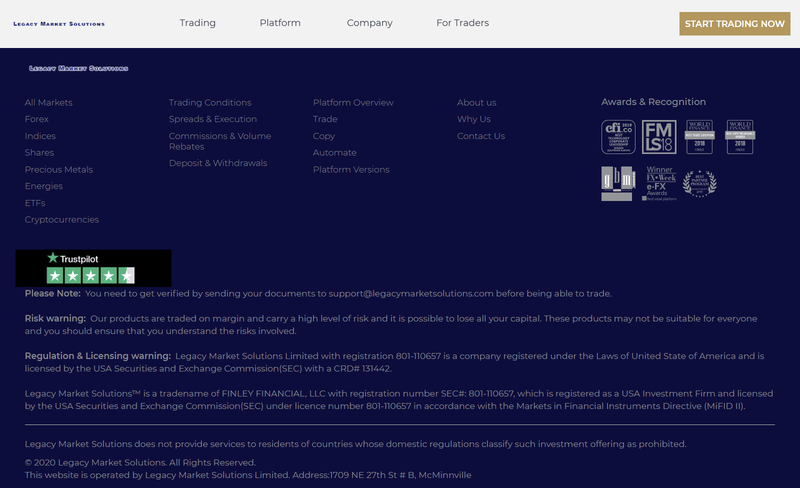The image size is (800, 488).
Task: Open the Trading Conditions link
Action: [x=210, y=103]
